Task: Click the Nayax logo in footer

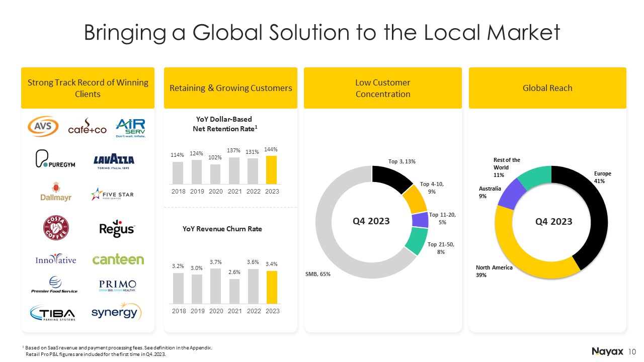Action: pyautogui.click(x=607, y=352)
